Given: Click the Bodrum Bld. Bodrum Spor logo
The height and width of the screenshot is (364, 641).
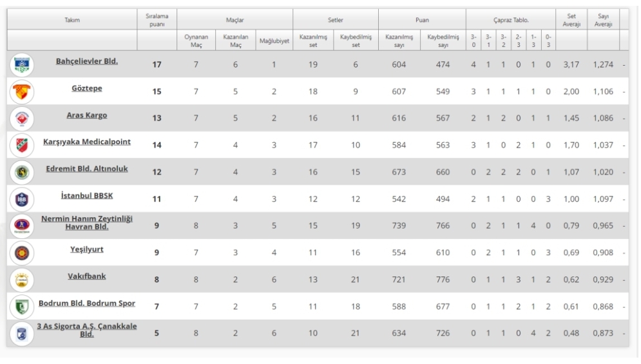Looking at the screenshot, I should pos(22,307).
